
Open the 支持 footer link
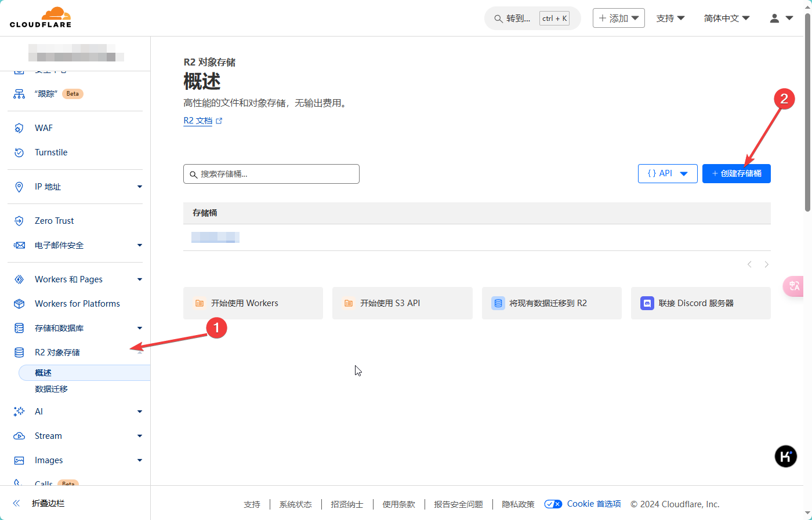coord(252,504)
